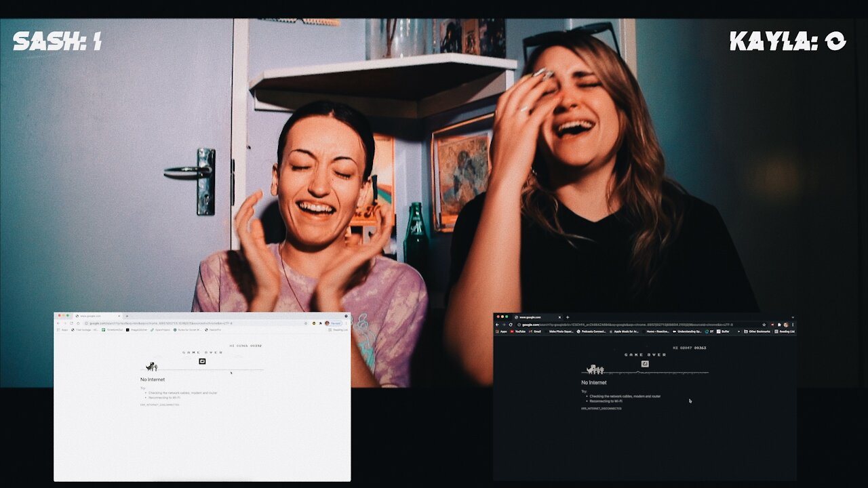The width and height of the screenshot is (868, 488).
Task: Bookmark this page with star in light window
Action: click(305, 323)
